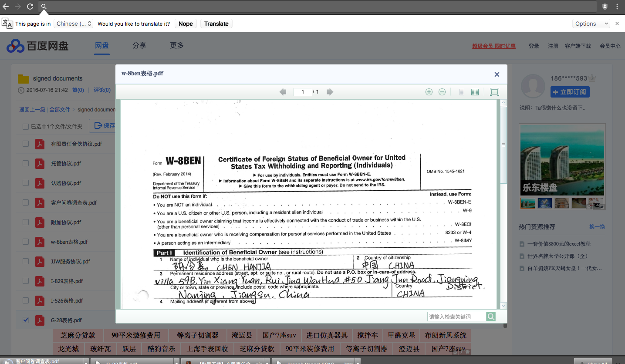Check the box for JJW服务协议.pdf
Screen dimensions: 625x364
pos(26,261)
